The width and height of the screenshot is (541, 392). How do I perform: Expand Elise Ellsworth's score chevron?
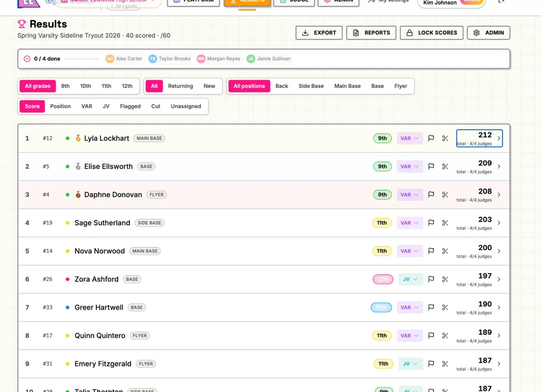pos(499,167)
